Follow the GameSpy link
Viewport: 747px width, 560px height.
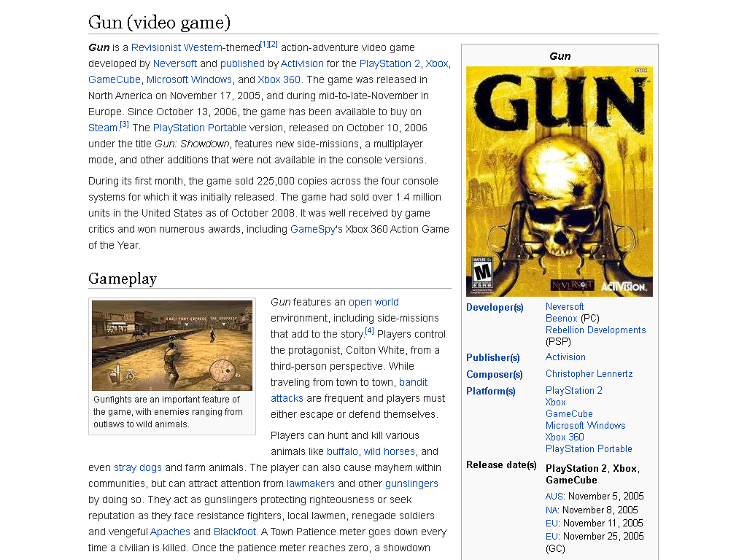[x=313, y=229]
